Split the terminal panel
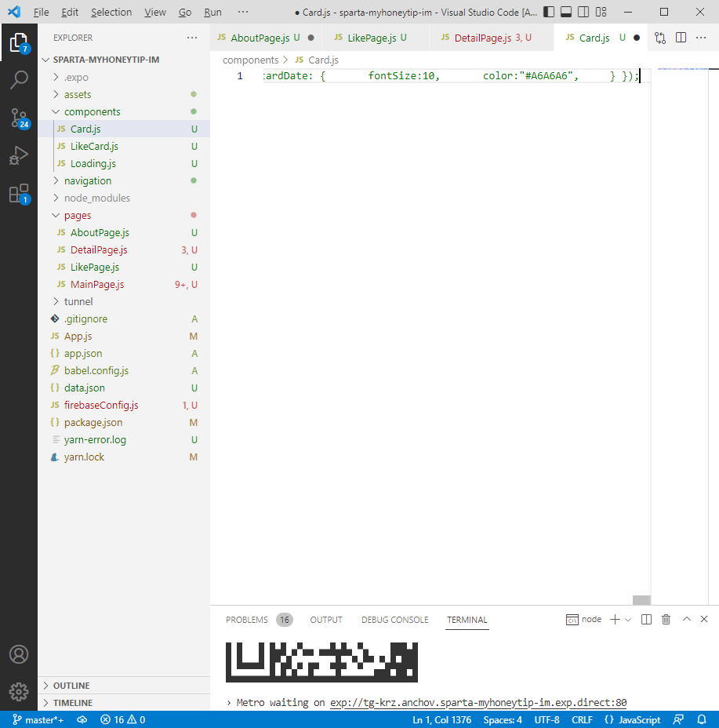 point(646,620)
